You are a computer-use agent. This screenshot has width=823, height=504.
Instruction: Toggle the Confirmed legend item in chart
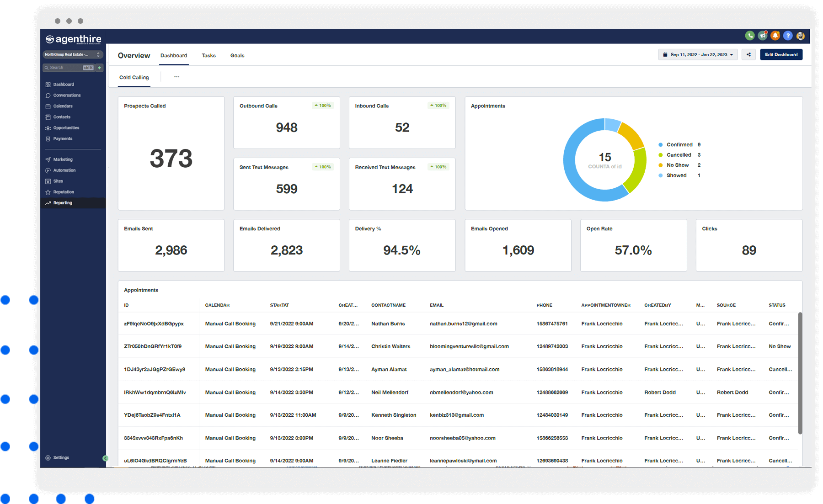coord(679,145)
